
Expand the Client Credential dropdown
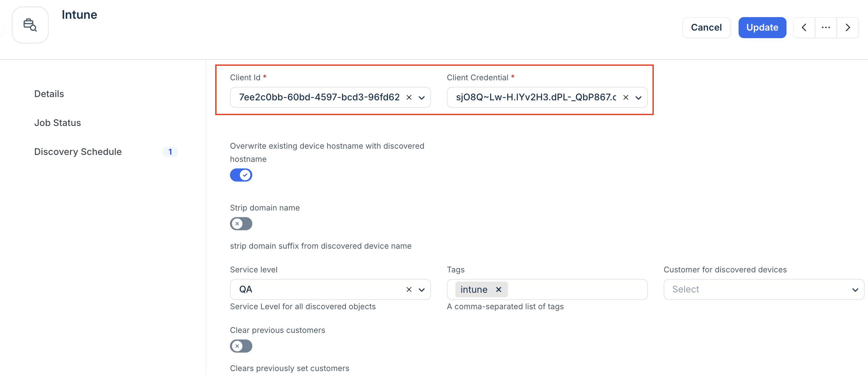coord(639,97)
